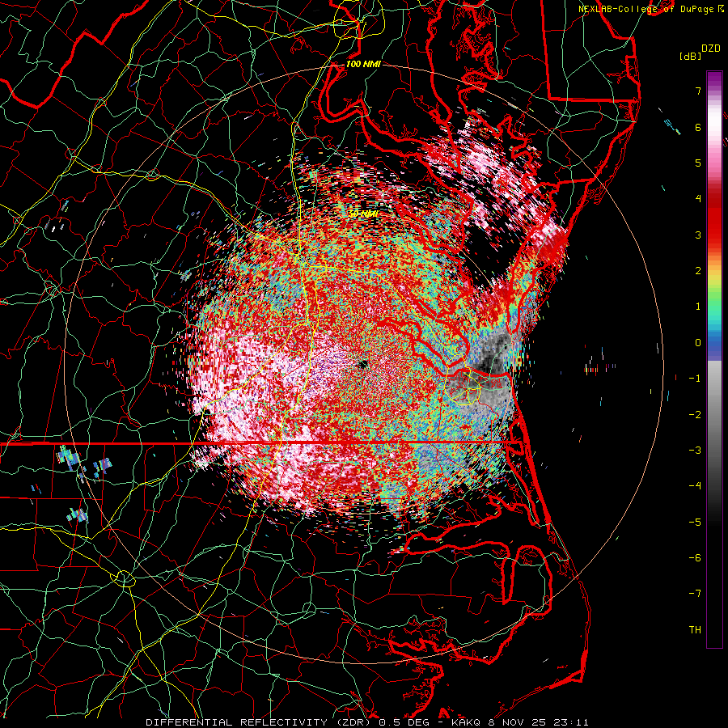Screen dimensions: 728x728
Task: Click the "[dB]" units label
Action: [x=691, y=56]
